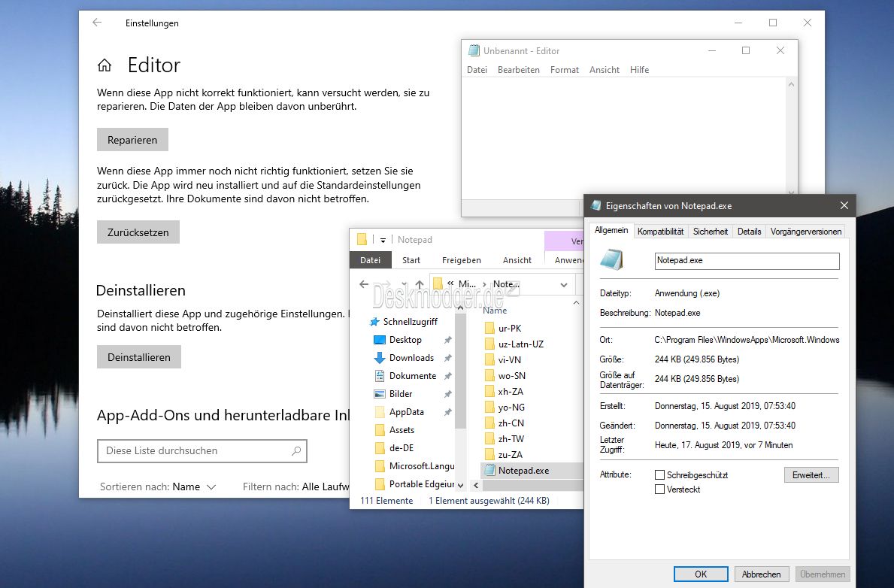Confirm the properties dialog with OK
Viewport: 894px width, 588px height.
701,574
